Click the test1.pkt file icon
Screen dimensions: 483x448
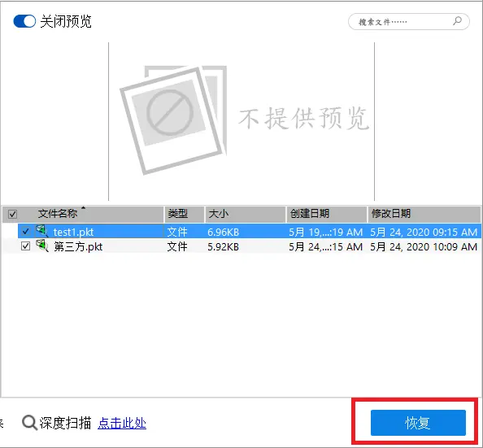coord(42,231)
